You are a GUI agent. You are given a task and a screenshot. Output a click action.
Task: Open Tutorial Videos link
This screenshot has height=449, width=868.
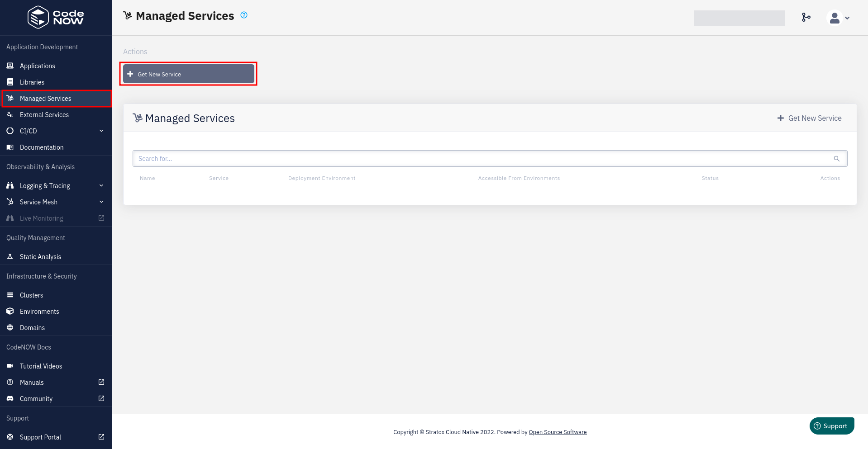pos(41,366)
